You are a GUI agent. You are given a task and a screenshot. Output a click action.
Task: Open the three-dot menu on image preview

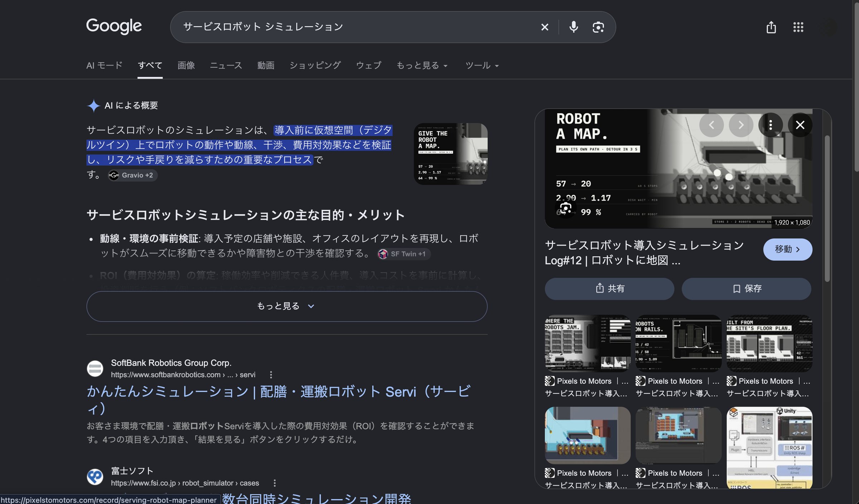point(771,125)
